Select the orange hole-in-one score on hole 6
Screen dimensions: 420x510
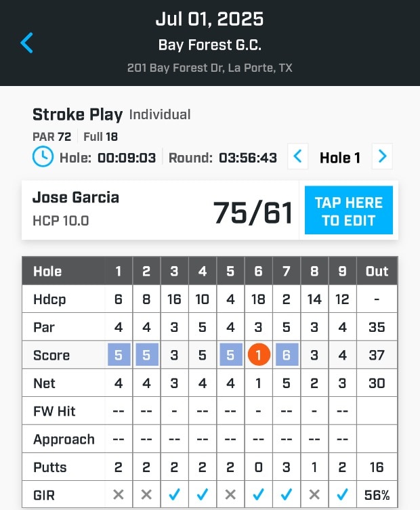pyautogui.click(x=258, y=355)
